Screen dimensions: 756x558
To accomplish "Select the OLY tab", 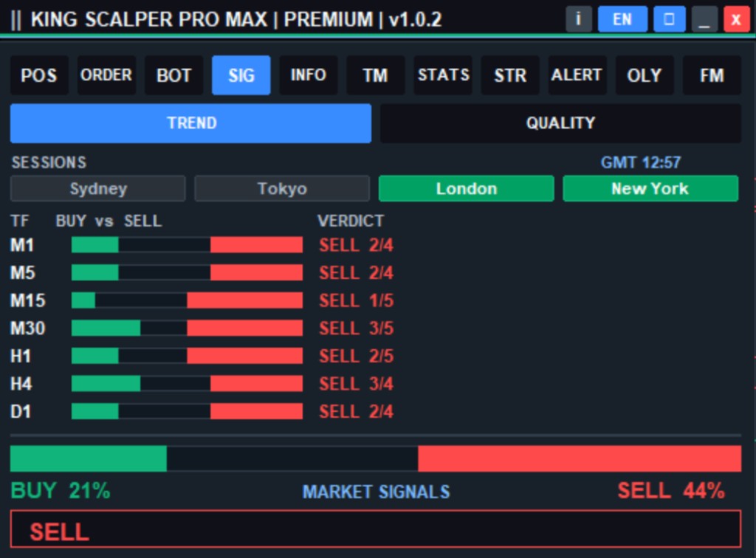I will 645,75.
